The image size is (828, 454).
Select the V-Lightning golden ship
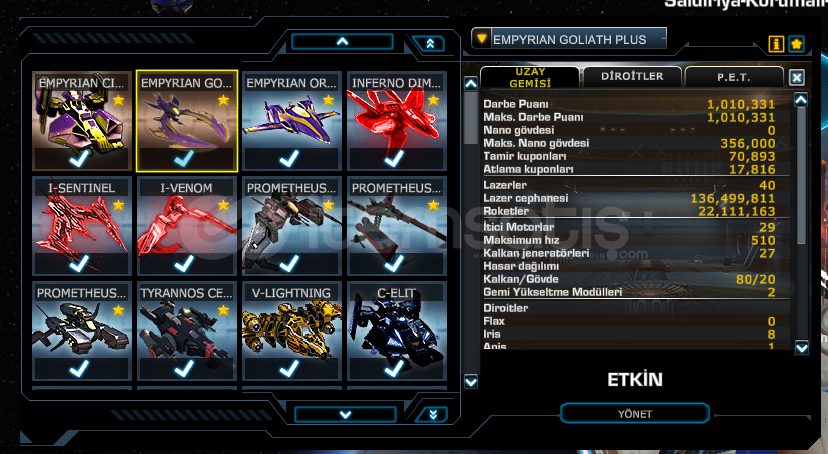291,331
